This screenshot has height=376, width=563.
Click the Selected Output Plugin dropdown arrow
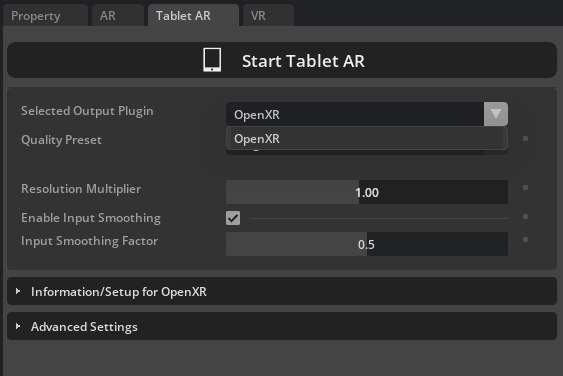(496, 114)
